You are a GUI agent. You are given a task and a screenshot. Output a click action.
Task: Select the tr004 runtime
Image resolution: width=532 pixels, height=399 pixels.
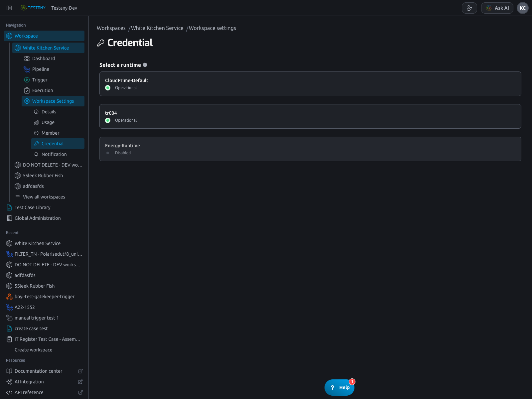pyautogui.click(x=310, y=116)
